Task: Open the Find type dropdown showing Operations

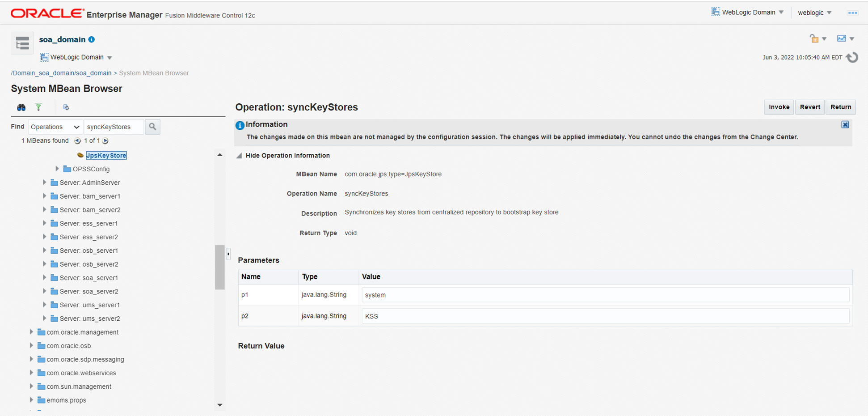Action: (x=55, y=127)
